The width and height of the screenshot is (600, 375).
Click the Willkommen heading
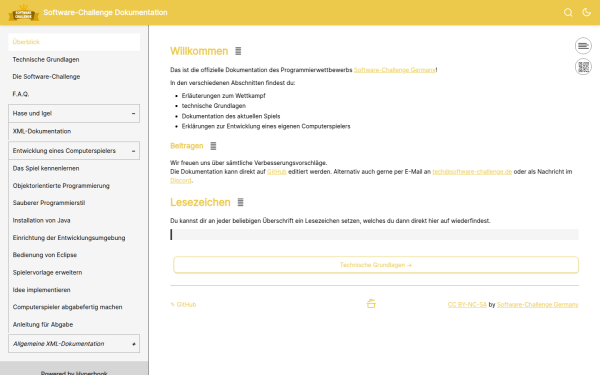pos(199,51)
